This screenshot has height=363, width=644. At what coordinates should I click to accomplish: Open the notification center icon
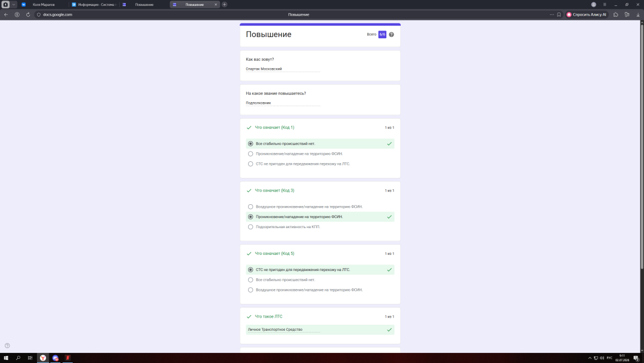(x=636, y=358)
